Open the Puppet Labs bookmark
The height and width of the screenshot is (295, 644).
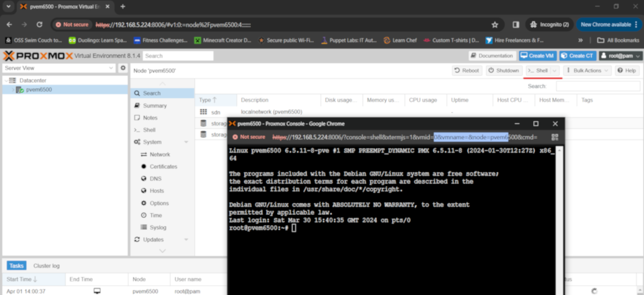349,40
